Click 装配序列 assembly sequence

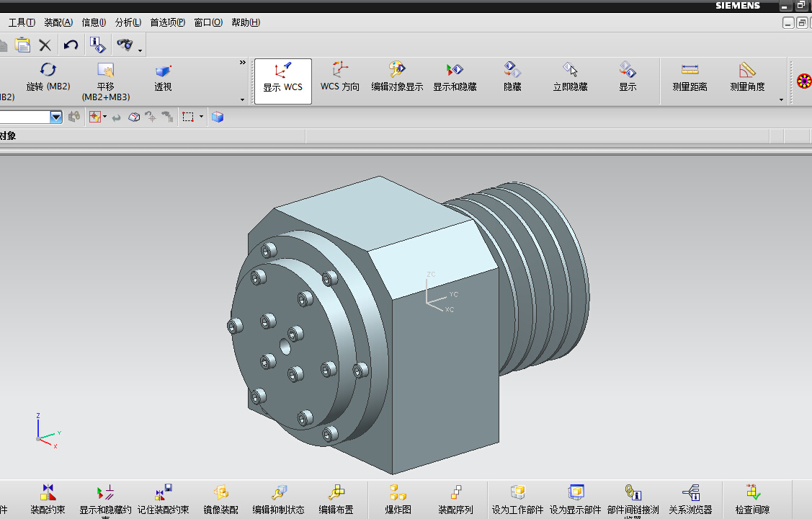pyautogui.click(x=455, y=500)
